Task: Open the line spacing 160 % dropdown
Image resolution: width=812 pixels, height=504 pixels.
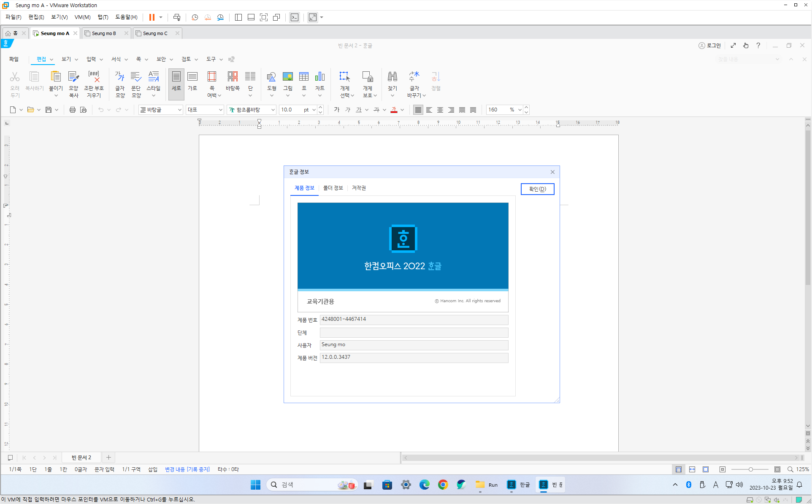Action: pyautogui.click(x=520, y=110)
